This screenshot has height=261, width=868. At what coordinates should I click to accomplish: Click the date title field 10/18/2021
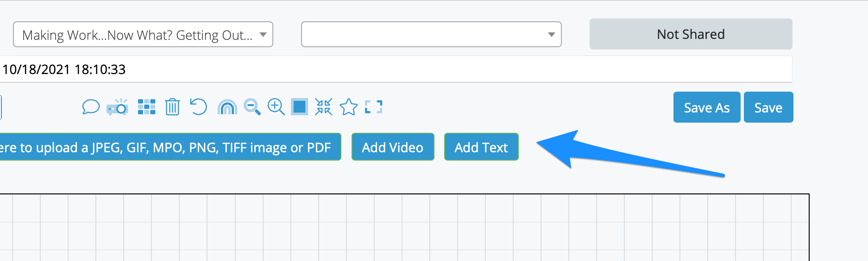[396, 69]
